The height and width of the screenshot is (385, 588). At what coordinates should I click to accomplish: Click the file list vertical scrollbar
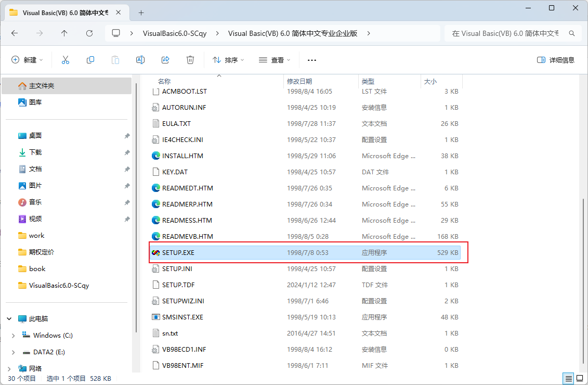pos(583,281)
